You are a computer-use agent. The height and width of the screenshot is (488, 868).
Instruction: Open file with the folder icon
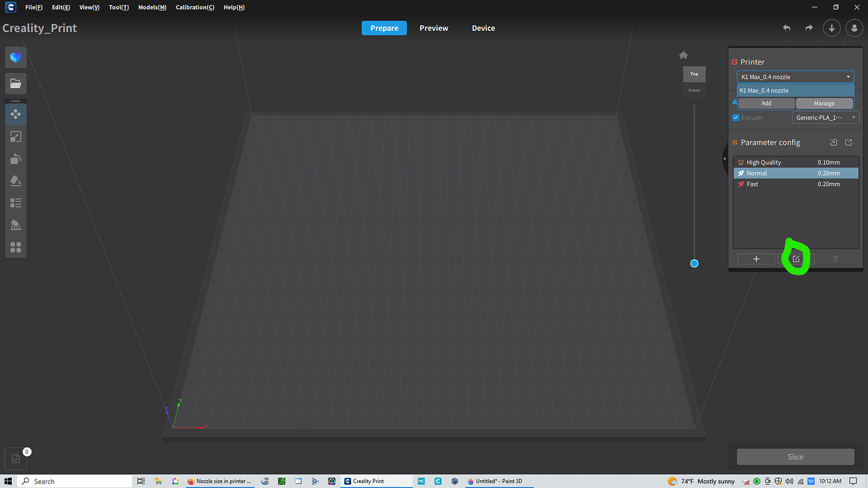[16, 83]
